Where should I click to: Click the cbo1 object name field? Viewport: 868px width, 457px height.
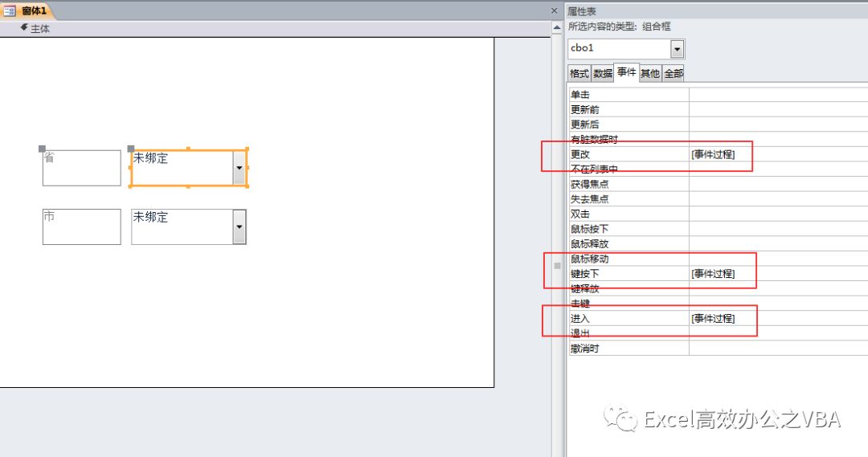pyautogui.click(x=619, y=49)
